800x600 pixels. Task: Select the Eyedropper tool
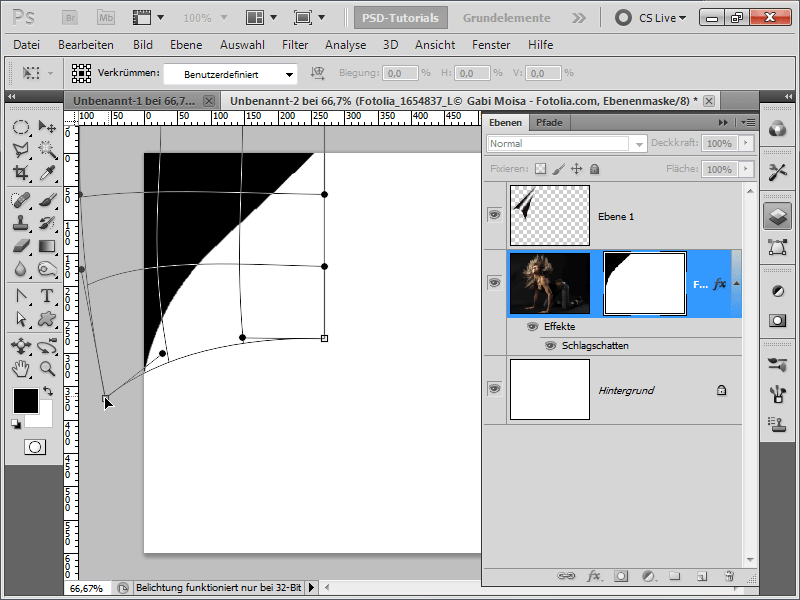click(x=47, y=172)
